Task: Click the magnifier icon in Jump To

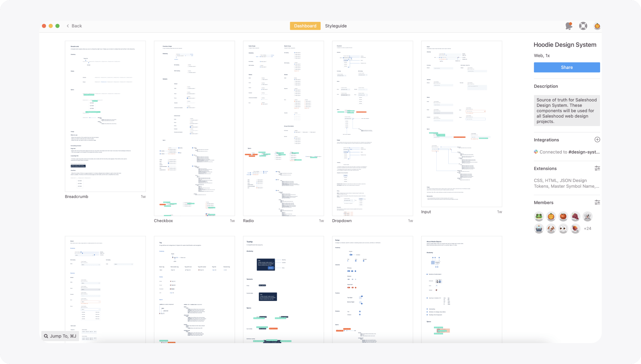Action: pyautogui.click(x=46, y=336)
